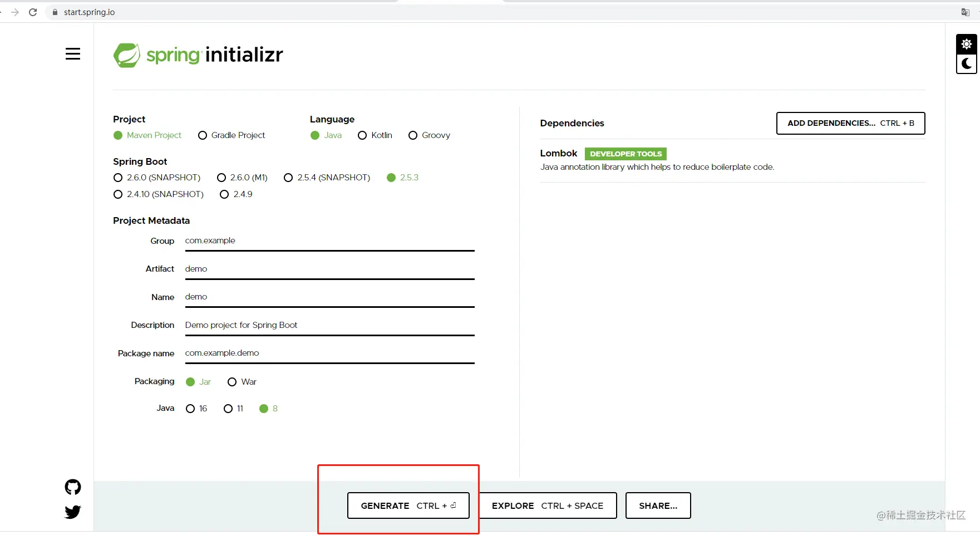Screen dimensions: 980x535
Task: Select Gradle Project radio option
Action: (x=232, y=135)
